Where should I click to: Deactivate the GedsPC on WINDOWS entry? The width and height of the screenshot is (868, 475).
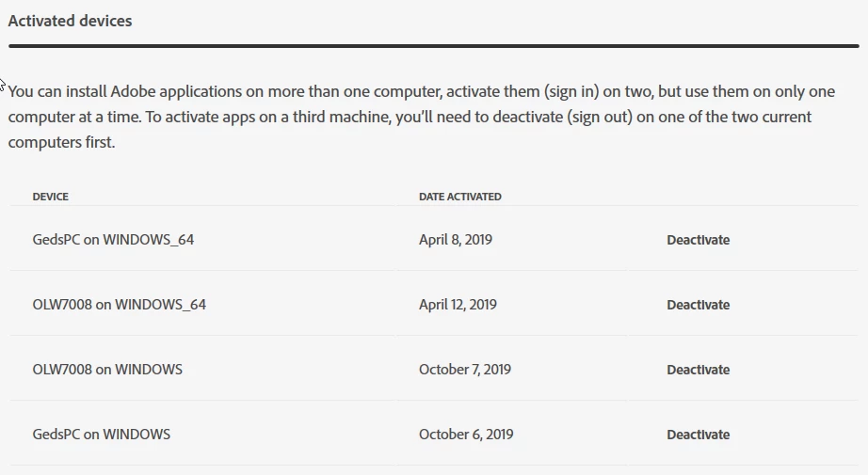[698, 435]
